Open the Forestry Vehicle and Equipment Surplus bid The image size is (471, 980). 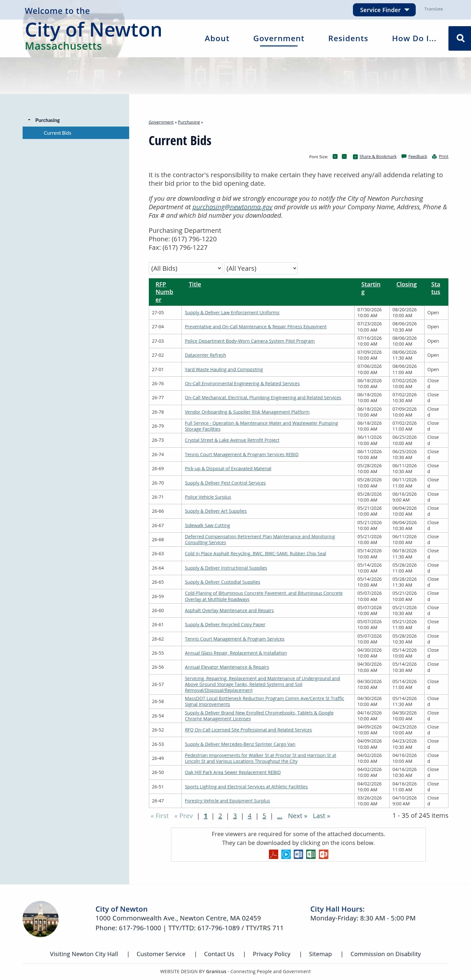pos(228,800)
